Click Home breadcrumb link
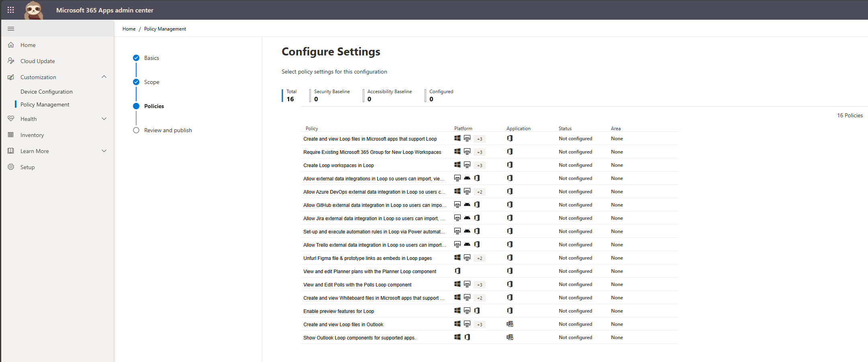 click(129, 29)
